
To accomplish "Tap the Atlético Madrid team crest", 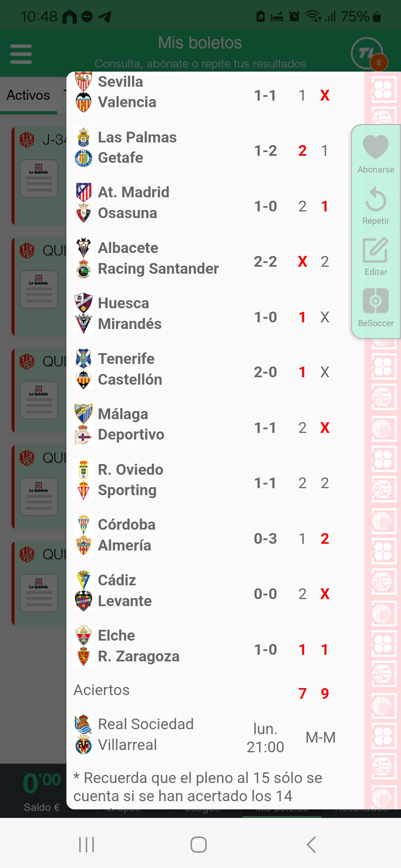I will coord(84,193).
